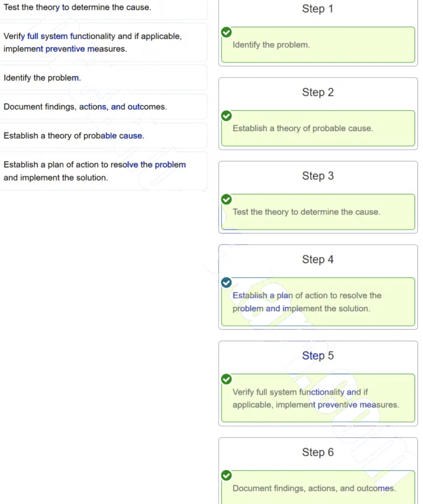Viewport: 423px width, 504px height.
Task: Click the green checkmark icon on Step 5
Action: (226, 379)
